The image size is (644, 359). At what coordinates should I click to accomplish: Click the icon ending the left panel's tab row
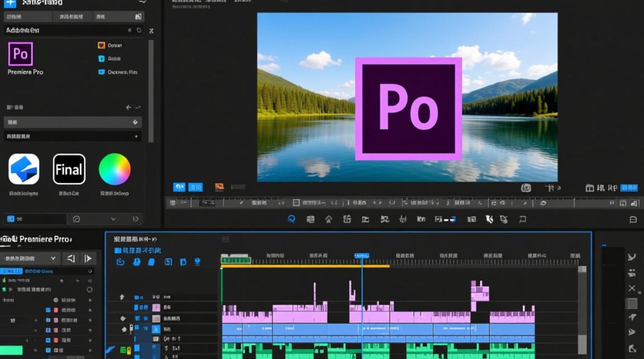[138, 17]
